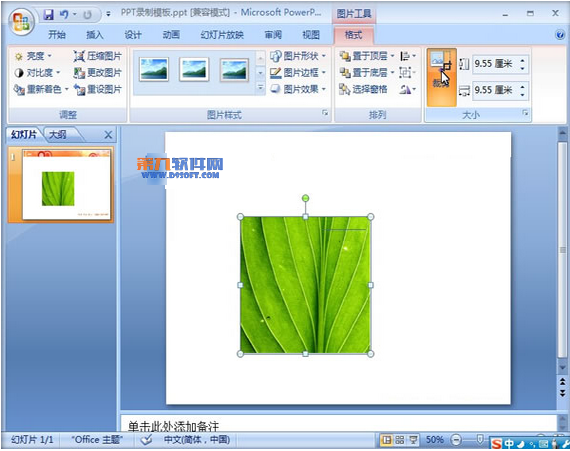
Task: Select the 格式 picture tools tab
Action: click(x=353, y=35)
